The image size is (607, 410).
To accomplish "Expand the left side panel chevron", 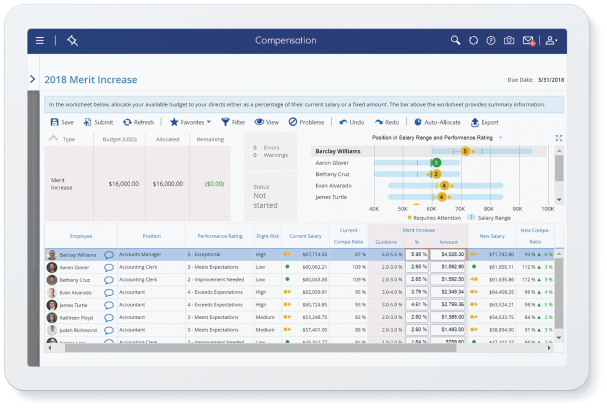I will (33, 79).
